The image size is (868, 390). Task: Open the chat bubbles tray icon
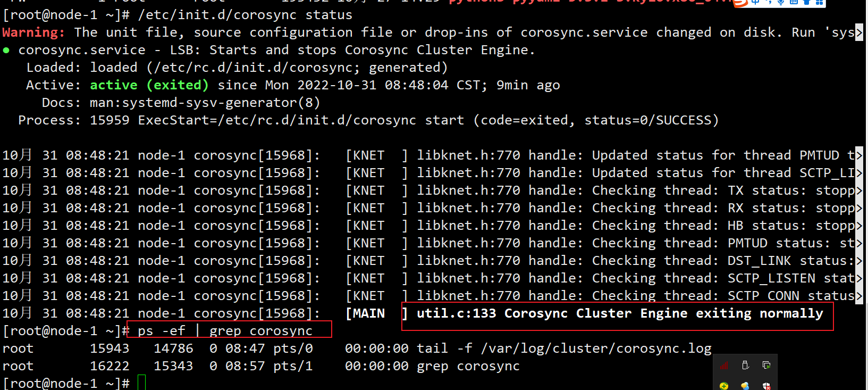point(745,386)
